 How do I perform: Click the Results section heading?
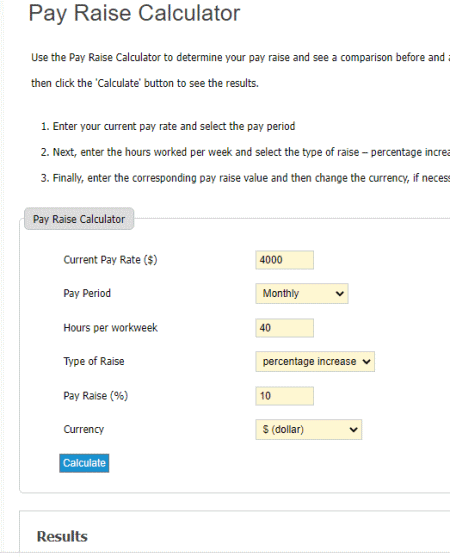[x=62, y=536]
